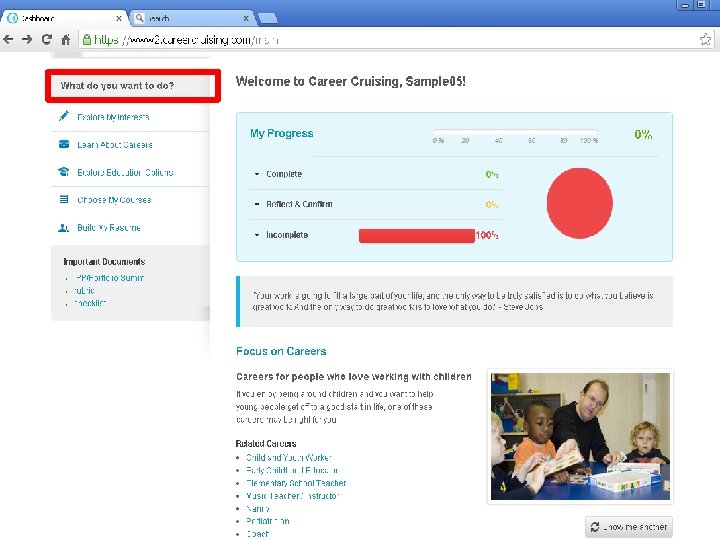Screen dimensions: 720x540
Task: Switch to the Search tab
Action: (x=192, y=18)
